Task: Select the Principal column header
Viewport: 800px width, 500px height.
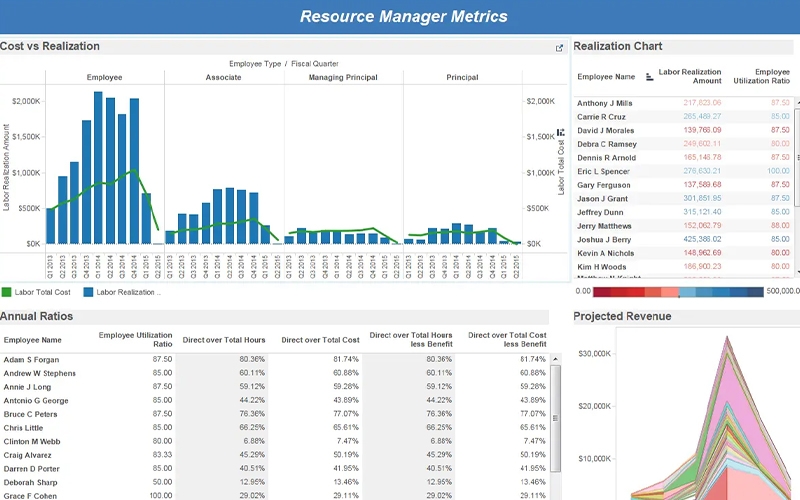Action: pyautogui.click(x=462, y=77)
